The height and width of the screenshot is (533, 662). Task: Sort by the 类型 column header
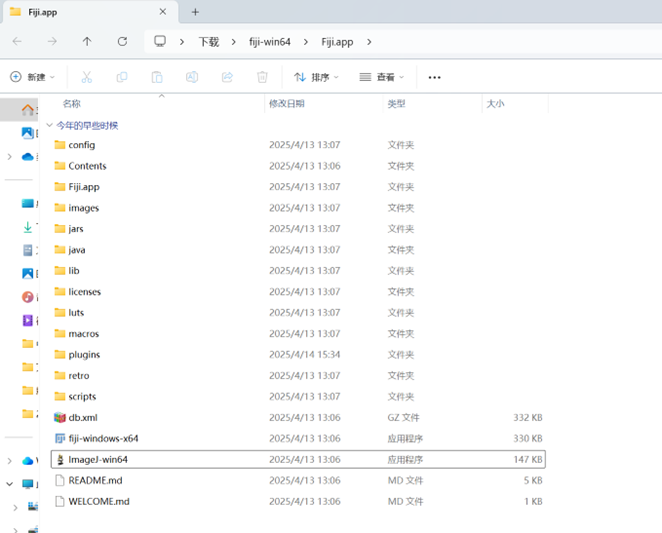tap(396, 103)
